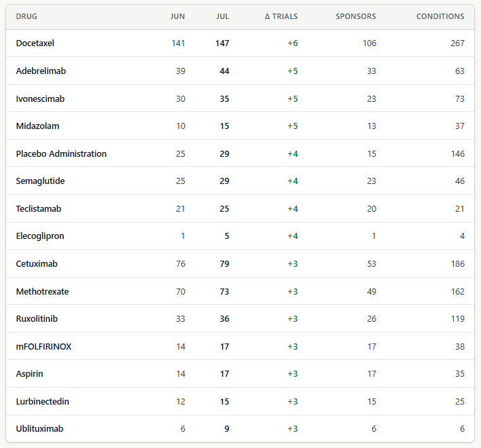The width and height of the screenshot is (481, 448).
Task: Select the Elecoglipron drug name
Action: 40,236
